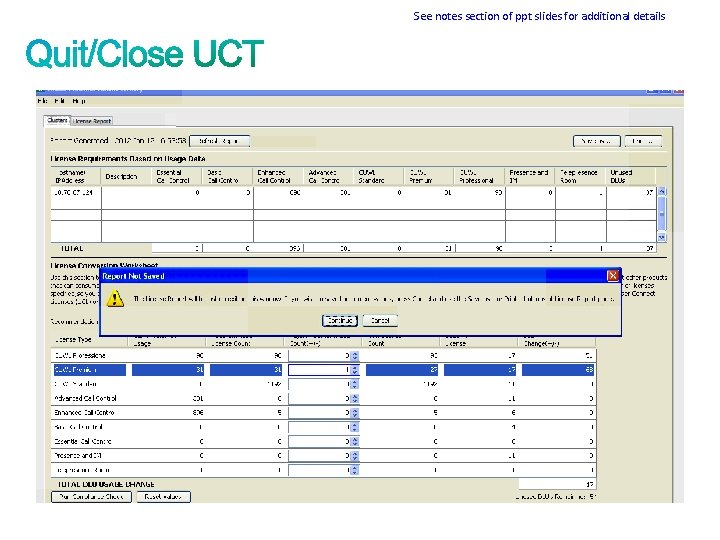The width and height of the screenshot is (720, 540).
Task: Click the License Type column header
Action: (73, 340)
